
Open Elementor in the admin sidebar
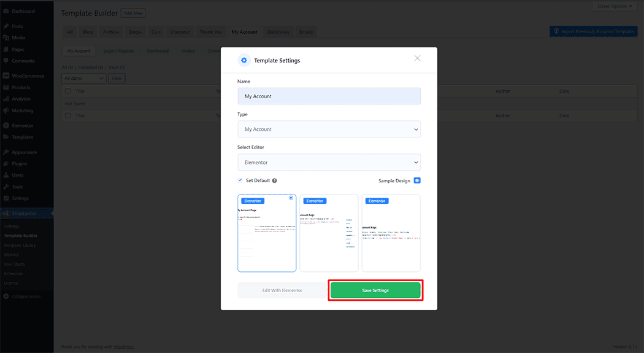click(22, 125)
